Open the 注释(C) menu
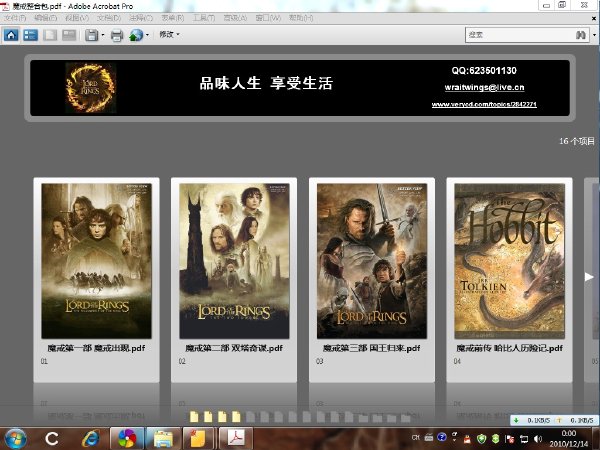Viewport: 600px width, 450px height. (141, 18)
